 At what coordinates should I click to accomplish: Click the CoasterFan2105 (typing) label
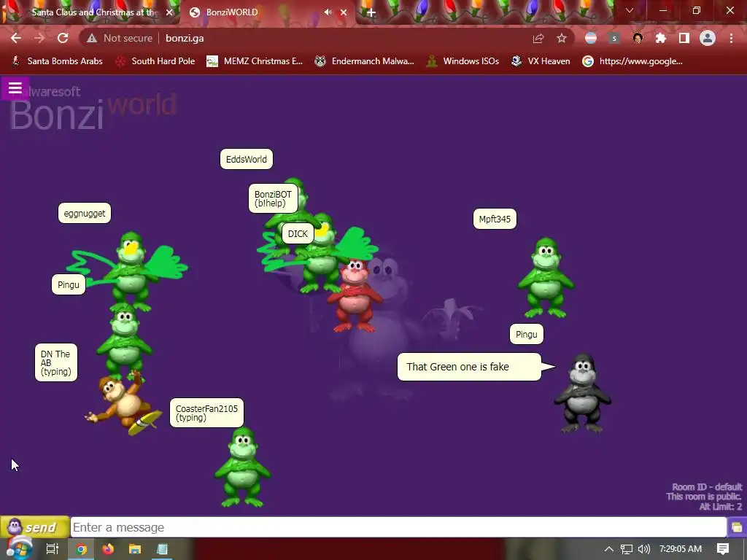click(206, 413)
